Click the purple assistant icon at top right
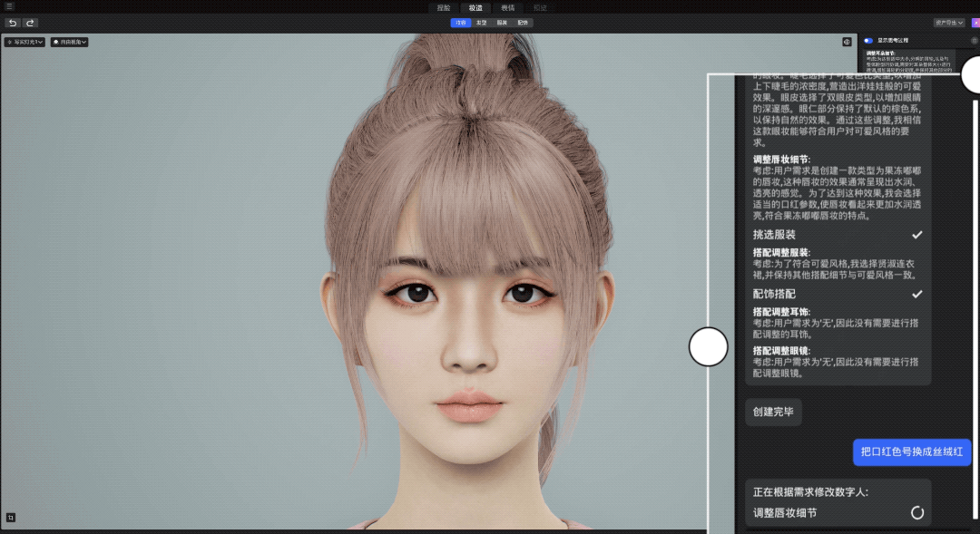This screenshot has height=534, width=980. click(972, 23)
